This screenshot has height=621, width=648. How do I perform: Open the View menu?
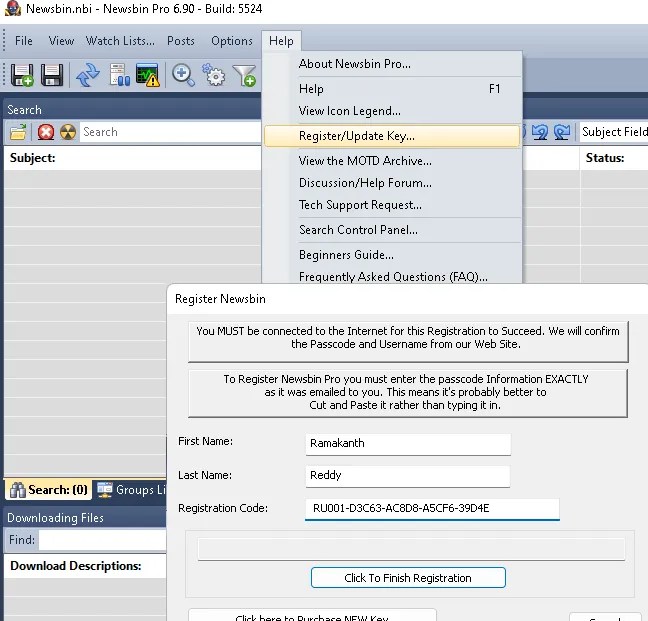(61, 41)
